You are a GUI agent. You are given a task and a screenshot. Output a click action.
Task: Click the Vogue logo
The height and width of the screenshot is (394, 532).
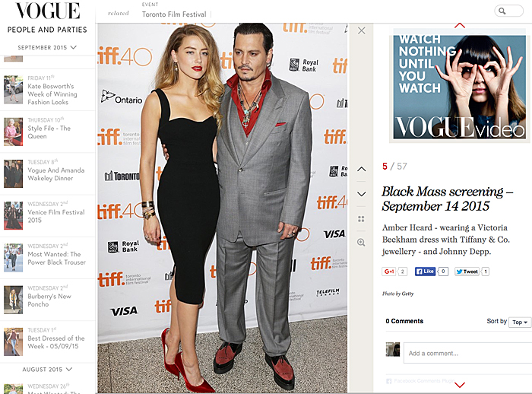click(47, 11)
